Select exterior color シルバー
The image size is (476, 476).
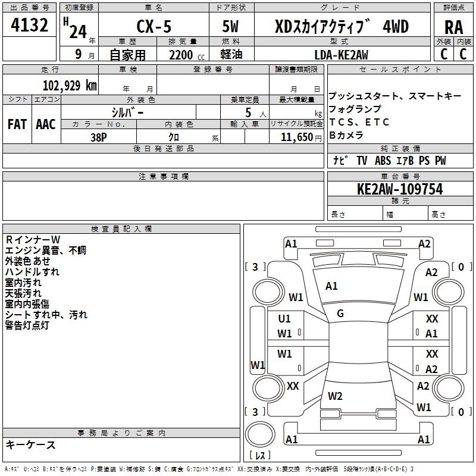(127, 112)
